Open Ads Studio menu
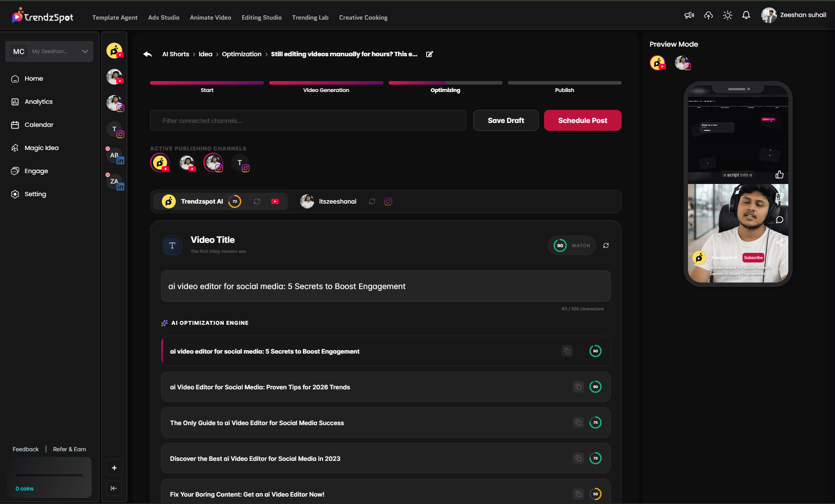Viewport: 835px width, 504px height. point(164,17)
